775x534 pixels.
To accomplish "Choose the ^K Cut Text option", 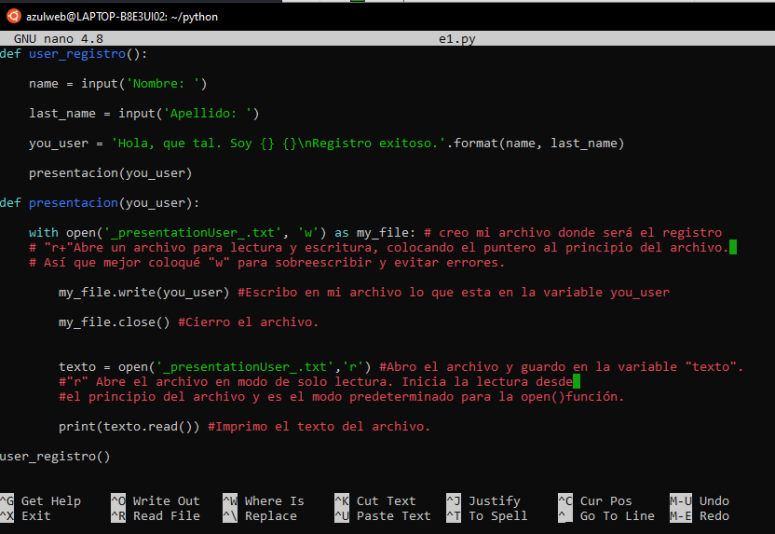I will click(x=375, y=501).
